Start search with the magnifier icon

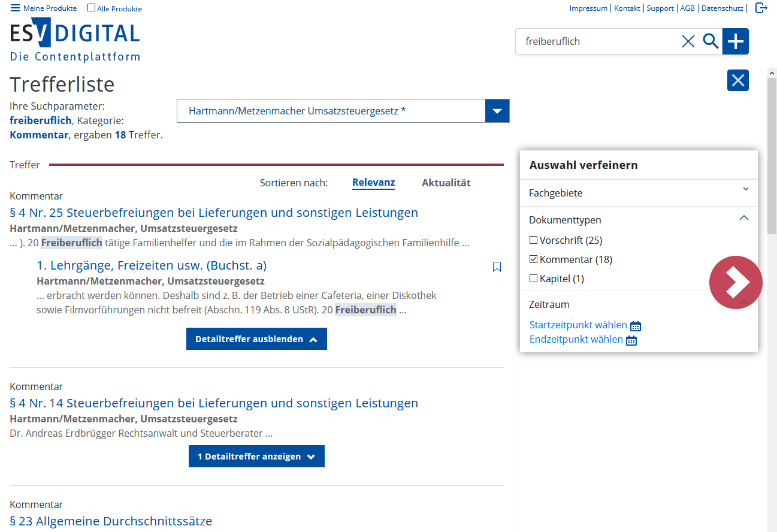pyautogui.click(x=711, y=41)
